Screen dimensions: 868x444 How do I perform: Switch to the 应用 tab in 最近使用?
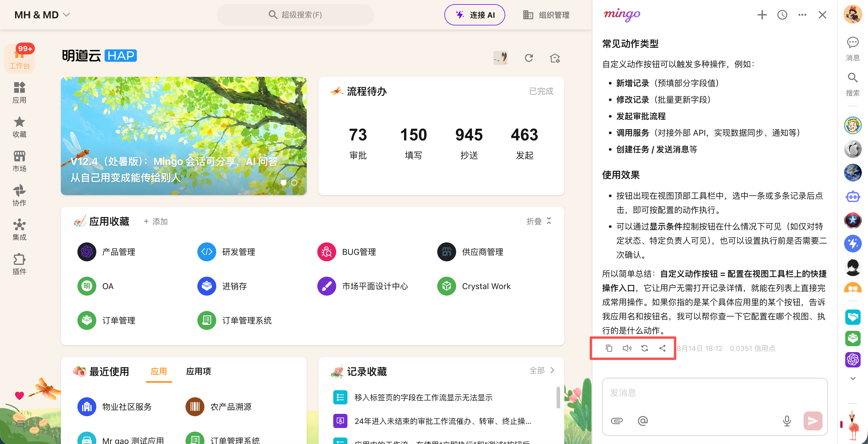tap(159, 372)
